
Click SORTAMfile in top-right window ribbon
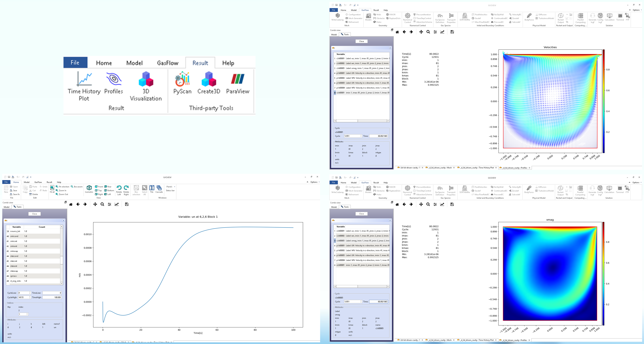pyautogui.click(x=464, y=17)
